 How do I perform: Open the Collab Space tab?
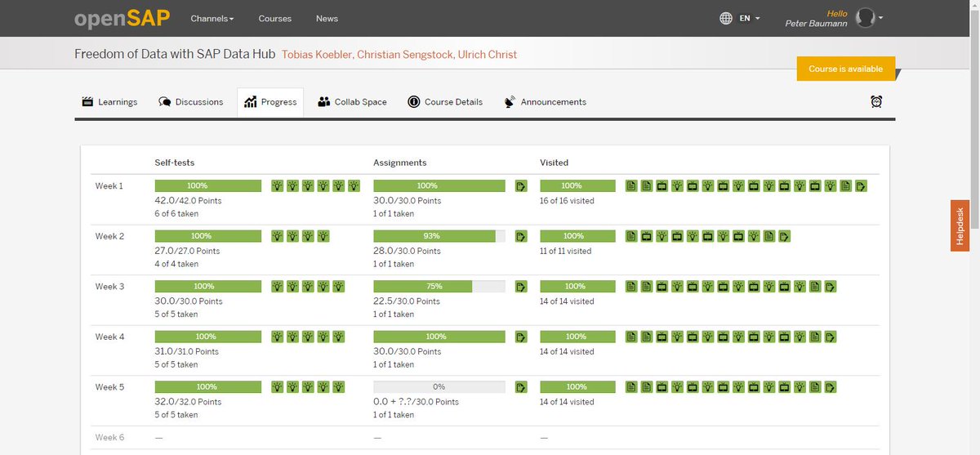point(352,102)
